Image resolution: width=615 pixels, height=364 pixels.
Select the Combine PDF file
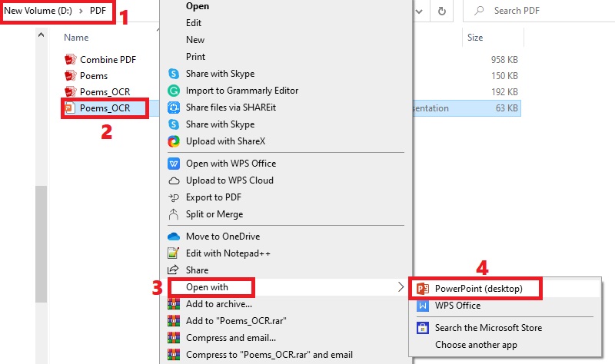click(x=108, y=60)
